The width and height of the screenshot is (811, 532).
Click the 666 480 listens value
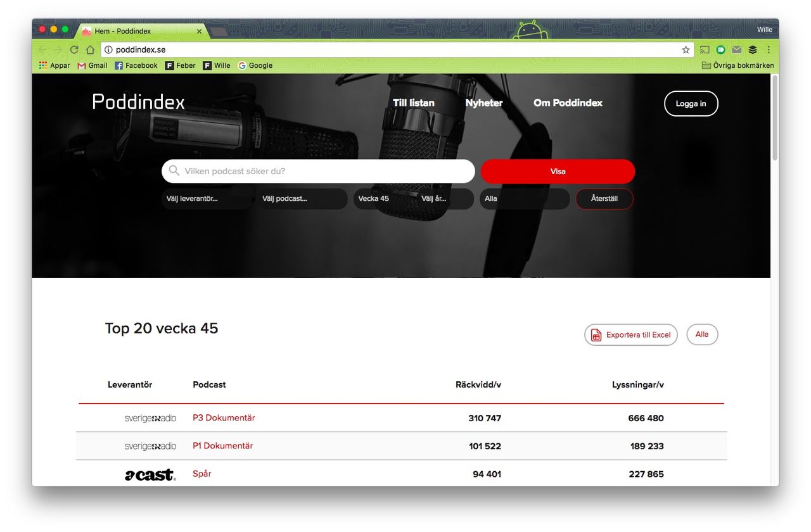click(646, 418)
